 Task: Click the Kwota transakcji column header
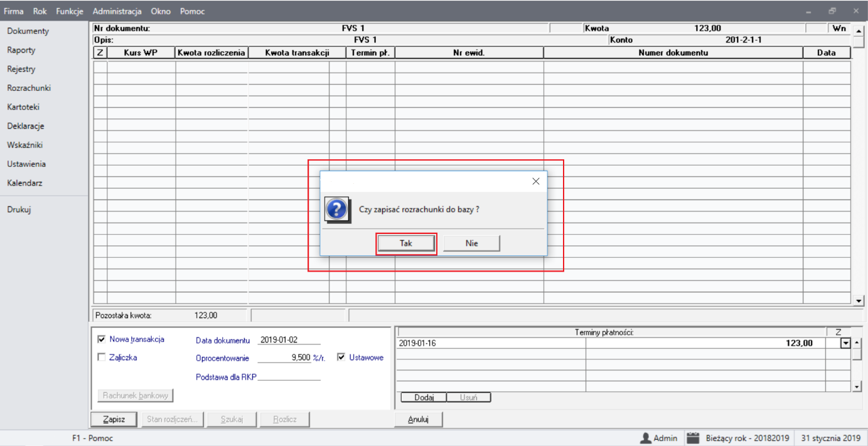click(x=297, y=53)
